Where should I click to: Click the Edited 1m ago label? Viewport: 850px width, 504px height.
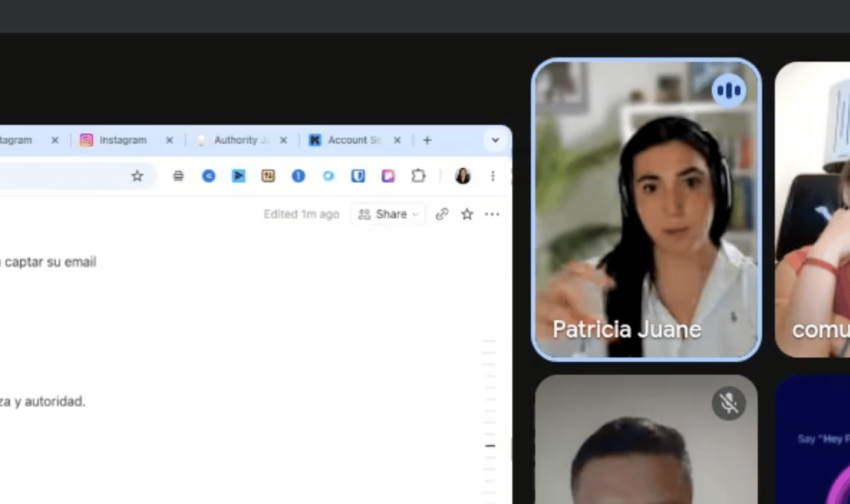click(x=301, y=214)
